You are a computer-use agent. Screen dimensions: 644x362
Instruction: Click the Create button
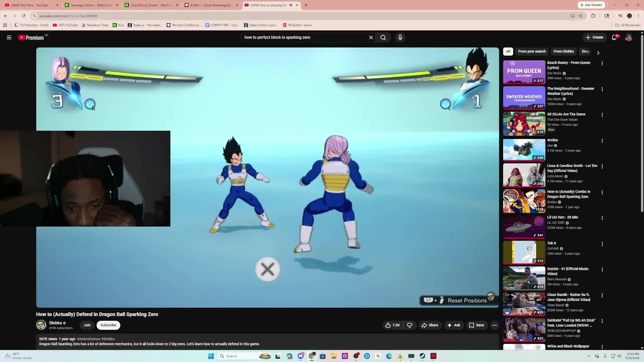[594, 37]
